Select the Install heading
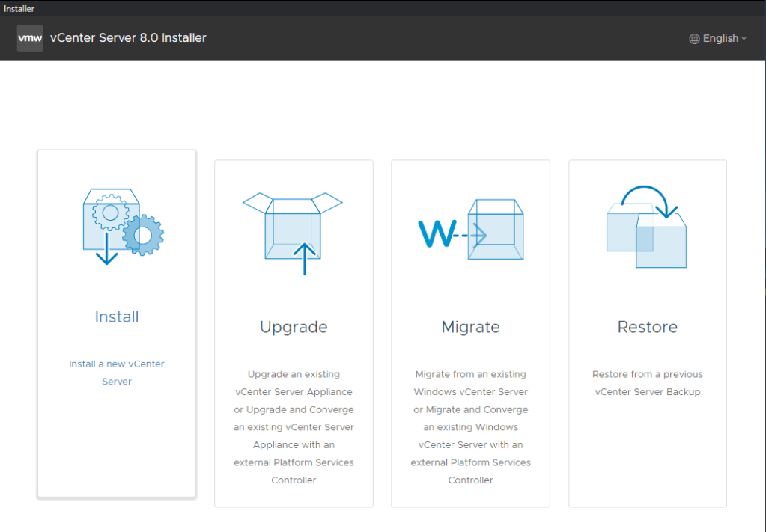This screenshot has height=532, width=766. pyautogui.click(x=117, y=317)
